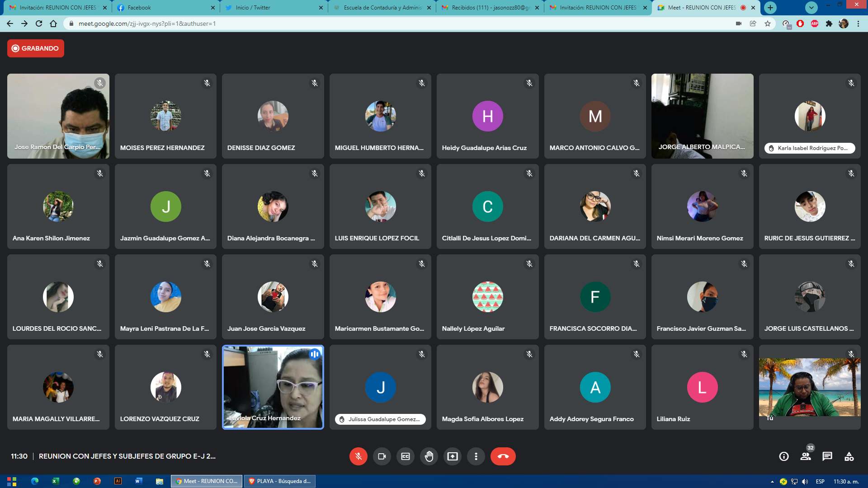
Task: Click the meeting title REUNION CON JEFES text
Action: pos(127,456)
